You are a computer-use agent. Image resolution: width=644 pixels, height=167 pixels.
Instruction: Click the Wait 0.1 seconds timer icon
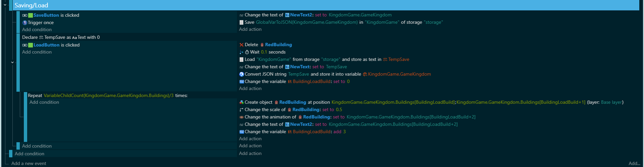247,52
